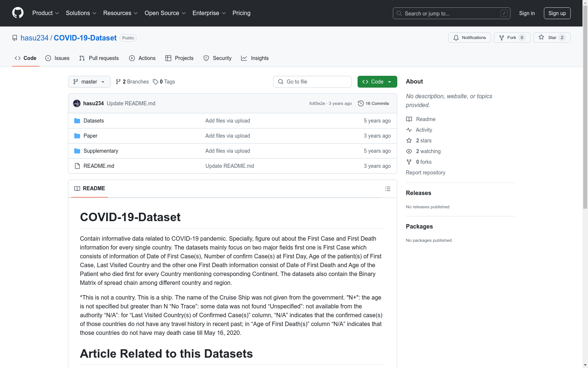The width and height of the screenshot is (588, 368).
Task: Click the pulse icon beside Activity
Action: click(x=409, y=130)
